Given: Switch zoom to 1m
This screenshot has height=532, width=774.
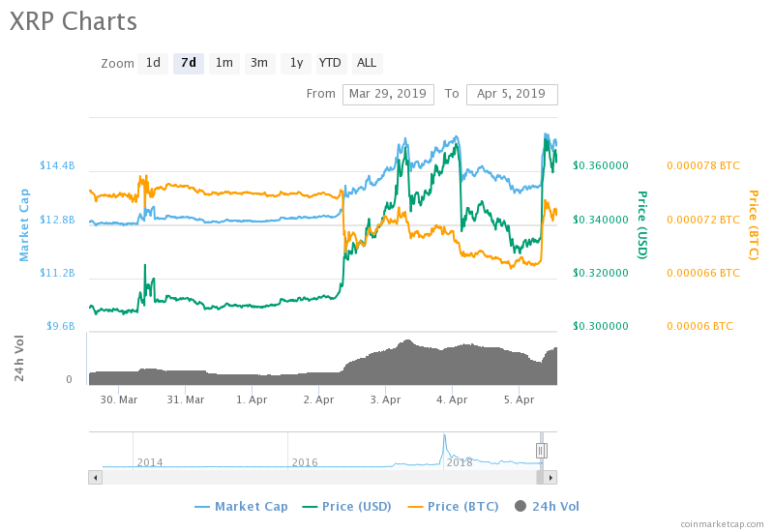Looking at the screenshot, I should point(223,63).
